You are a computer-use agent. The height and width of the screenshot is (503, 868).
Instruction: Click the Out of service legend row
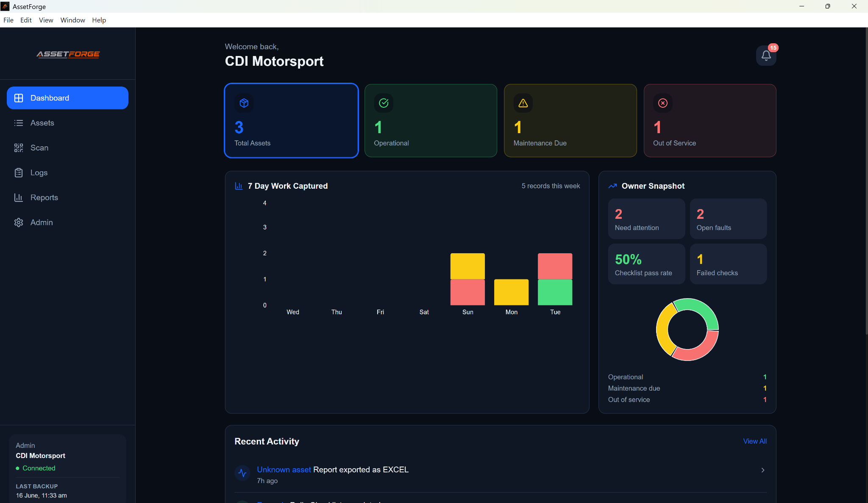(x=687, y=400)
